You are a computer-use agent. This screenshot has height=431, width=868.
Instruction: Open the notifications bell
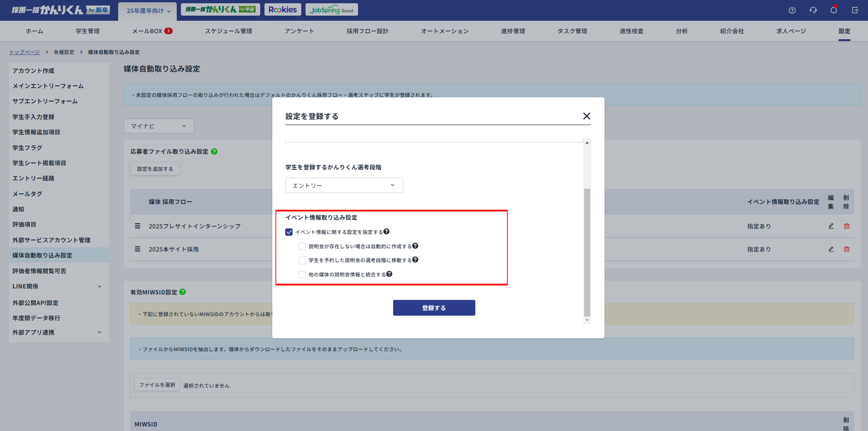833,10
